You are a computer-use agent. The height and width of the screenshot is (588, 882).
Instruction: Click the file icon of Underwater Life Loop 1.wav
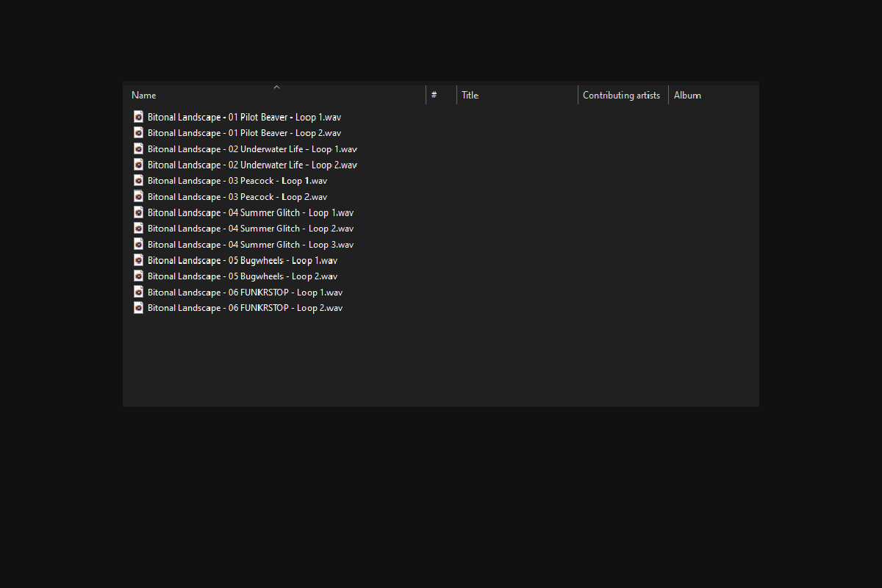[x=138, y=148]
